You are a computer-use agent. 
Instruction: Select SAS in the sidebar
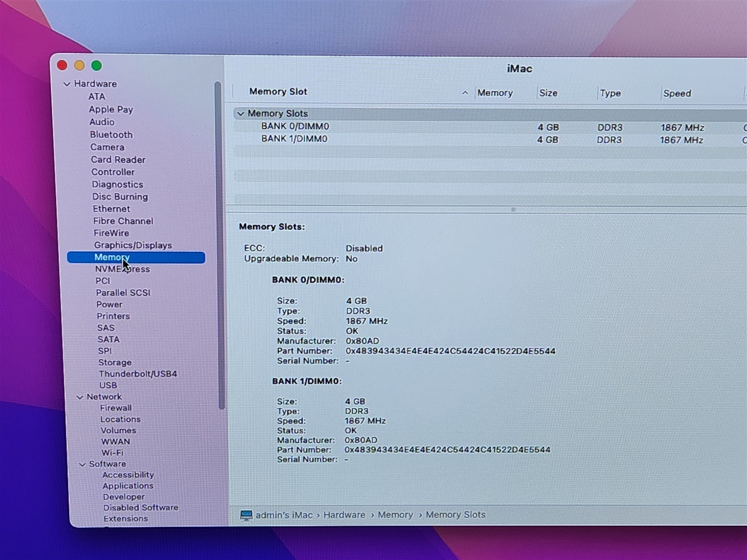pos(106,328)
